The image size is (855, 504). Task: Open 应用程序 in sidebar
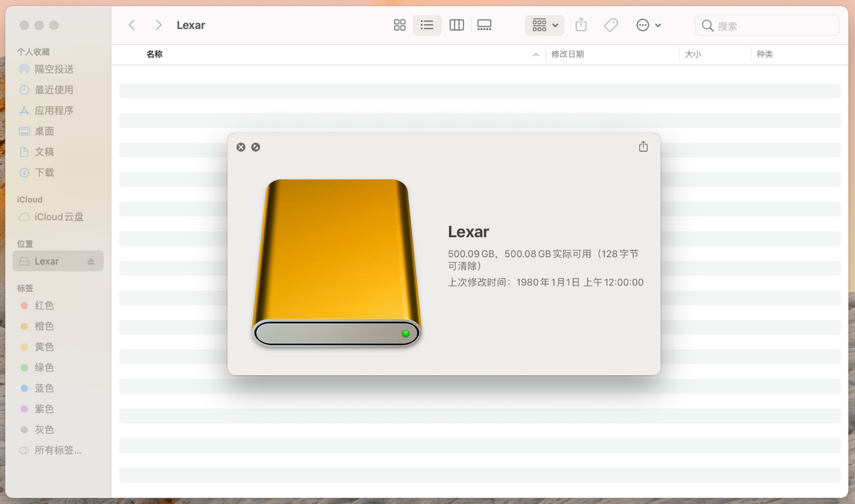click(x=54, y=110)
